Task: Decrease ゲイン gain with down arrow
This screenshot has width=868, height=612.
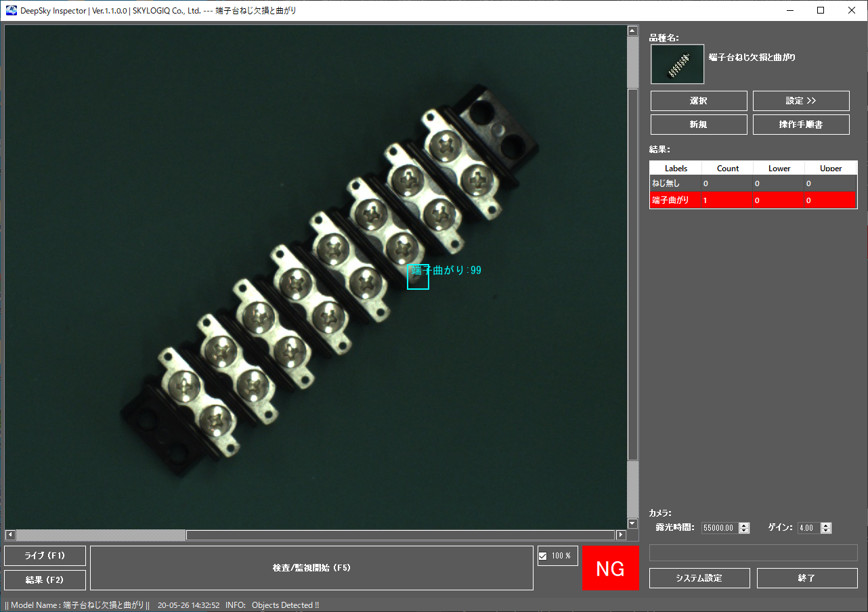Action: pos(825,531)
